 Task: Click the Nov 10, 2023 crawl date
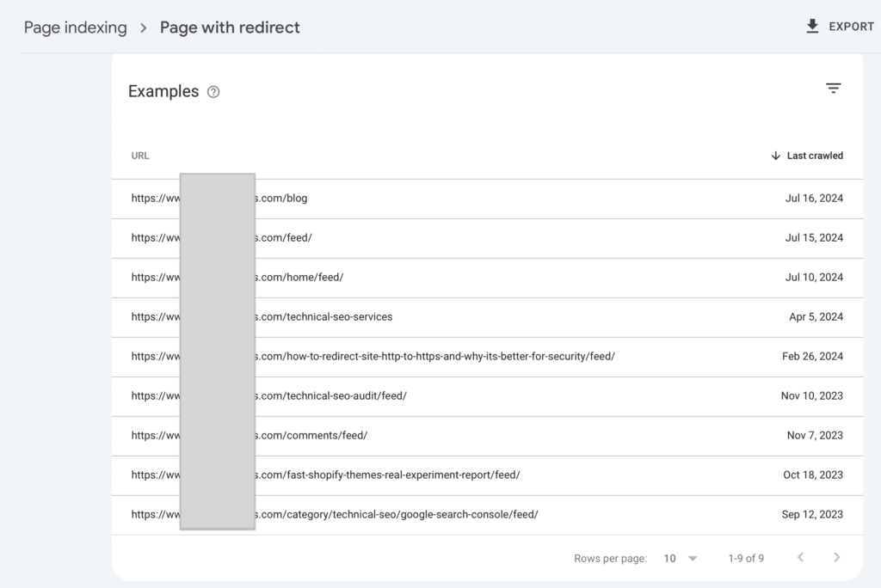click(x=812, y=396)
